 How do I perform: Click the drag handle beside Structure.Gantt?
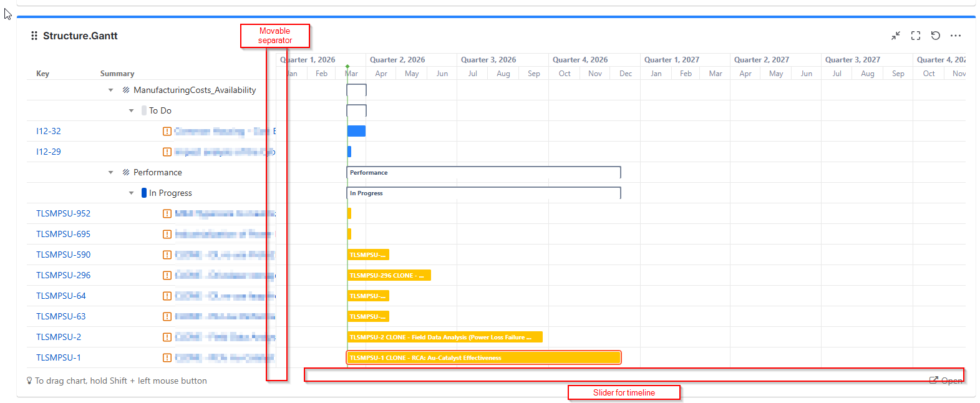(x=34, y=36)
